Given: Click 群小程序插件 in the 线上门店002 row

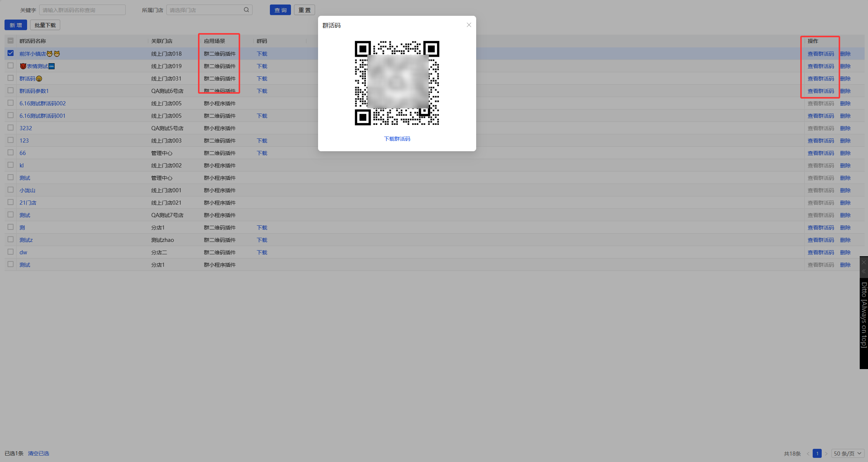Looking at the screenshot, I should (220, 166).
